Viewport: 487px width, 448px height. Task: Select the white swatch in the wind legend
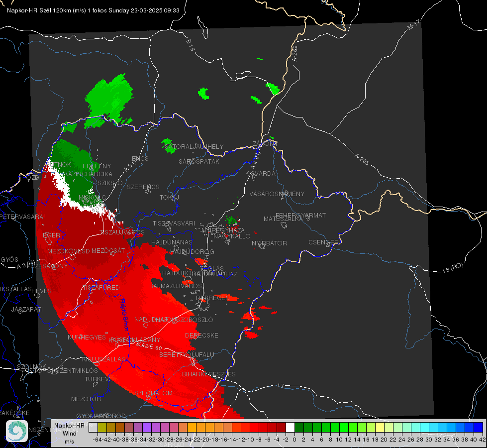[290, 428]
